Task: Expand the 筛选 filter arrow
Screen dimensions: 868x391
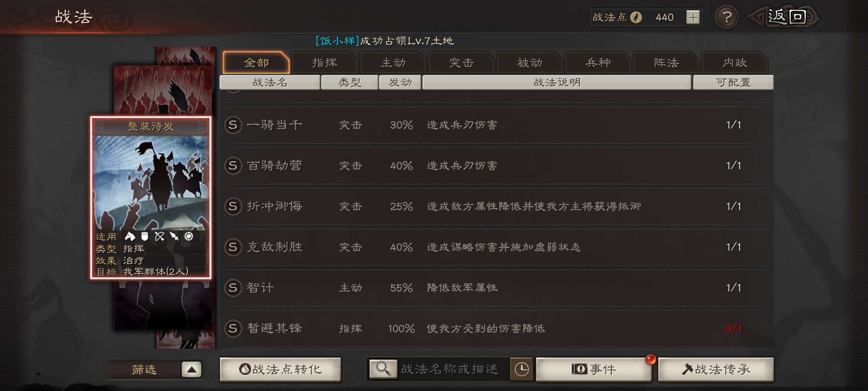Action: pos(191,370)
